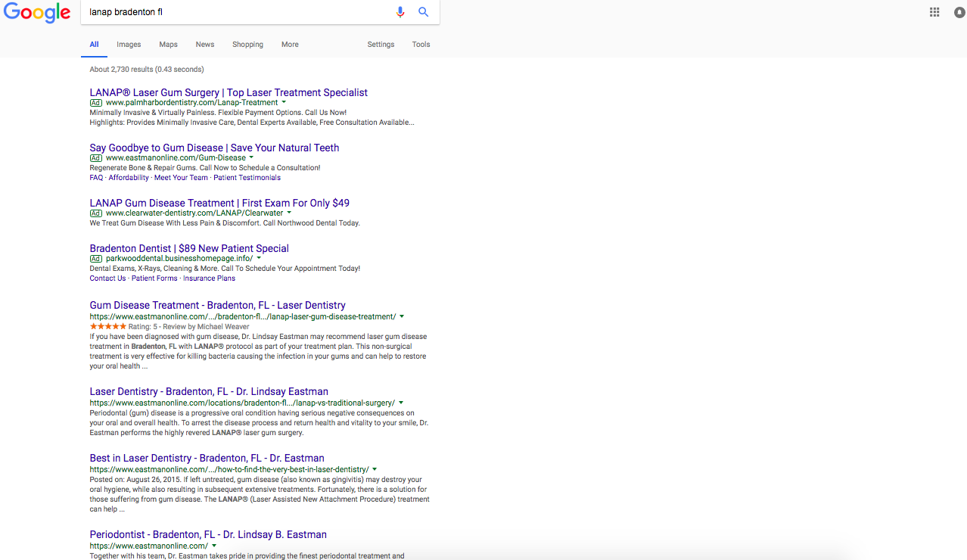Image resolution: width=967 pixels, height=560 pixels.
Task: Open the Patient Forms sitelink
Action: tap(154, 278)
